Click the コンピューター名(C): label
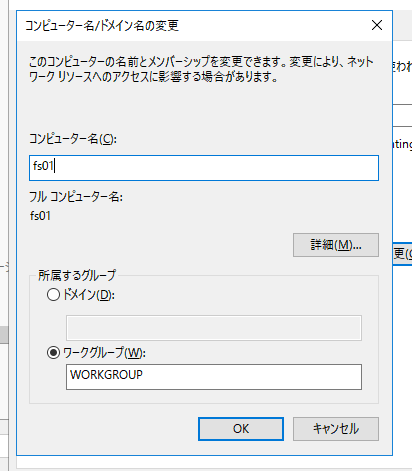The height and width of the screenshot is (471, 412). (x=73, y=139)
